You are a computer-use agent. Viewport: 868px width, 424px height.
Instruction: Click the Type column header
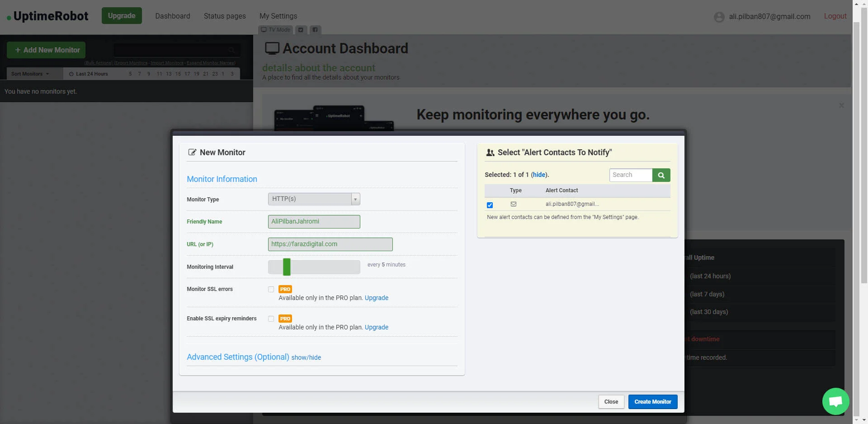tap(515, 191)
